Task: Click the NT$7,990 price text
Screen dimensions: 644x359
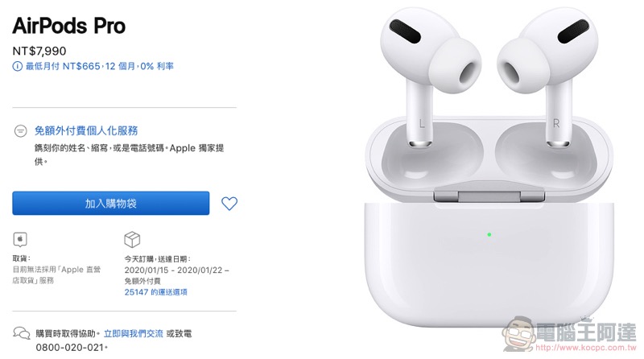Action: (x=39, y=51)
